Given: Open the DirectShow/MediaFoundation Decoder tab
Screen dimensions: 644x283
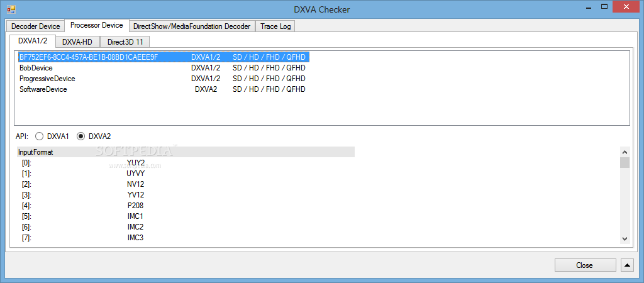Looking at the screenshot, I should tap(192, 26).
